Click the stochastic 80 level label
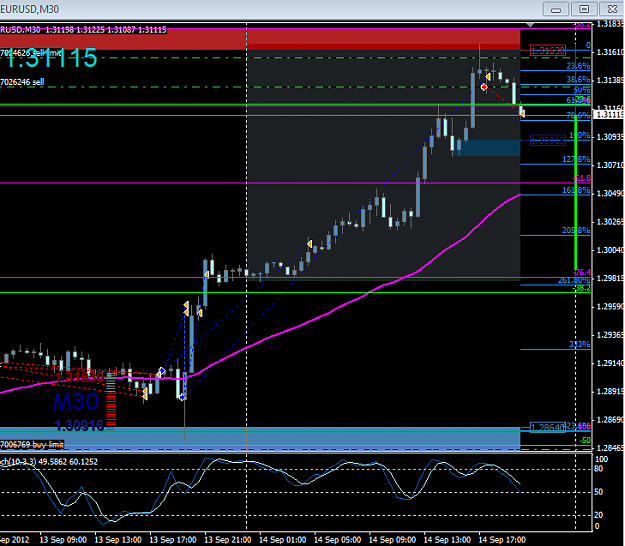 point(598,469)
